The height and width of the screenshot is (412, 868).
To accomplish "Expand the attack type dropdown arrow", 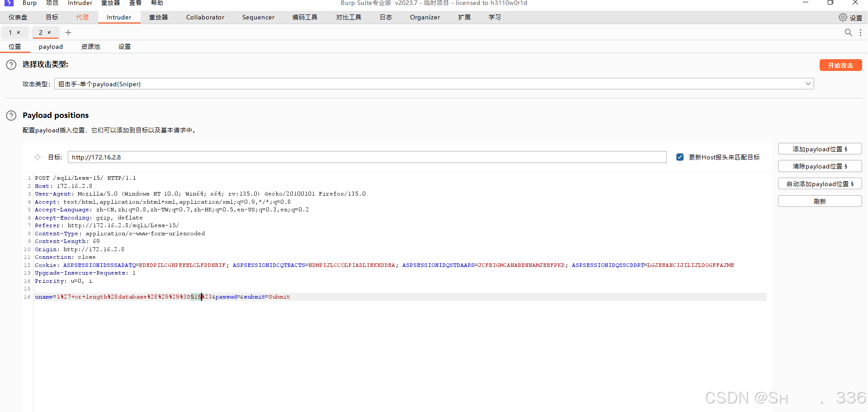I will point(808,84).
